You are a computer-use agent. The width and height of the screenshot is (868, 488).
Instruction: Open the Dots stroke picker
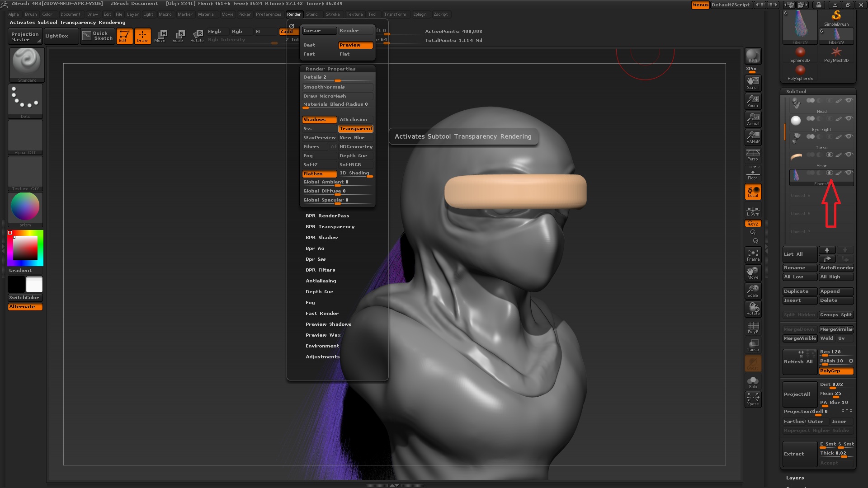click(25, 101)
